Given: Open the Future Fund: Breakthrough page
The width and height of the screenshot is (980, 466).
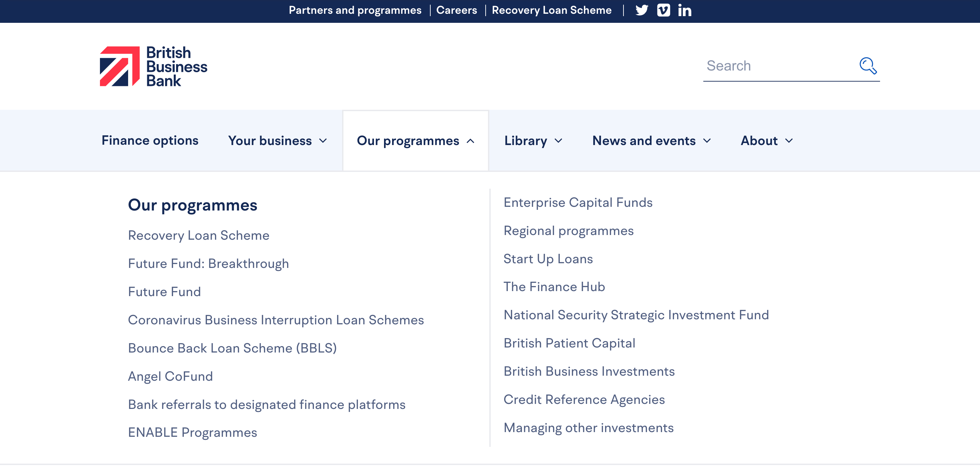Looking at the screenshot, I should point(209,263).
